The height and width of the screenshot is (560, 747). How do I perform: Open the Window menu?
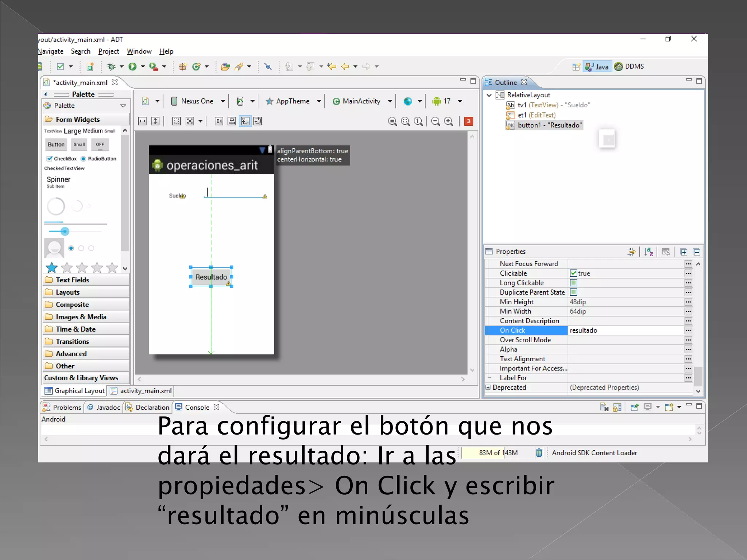(x=139, y=51)
